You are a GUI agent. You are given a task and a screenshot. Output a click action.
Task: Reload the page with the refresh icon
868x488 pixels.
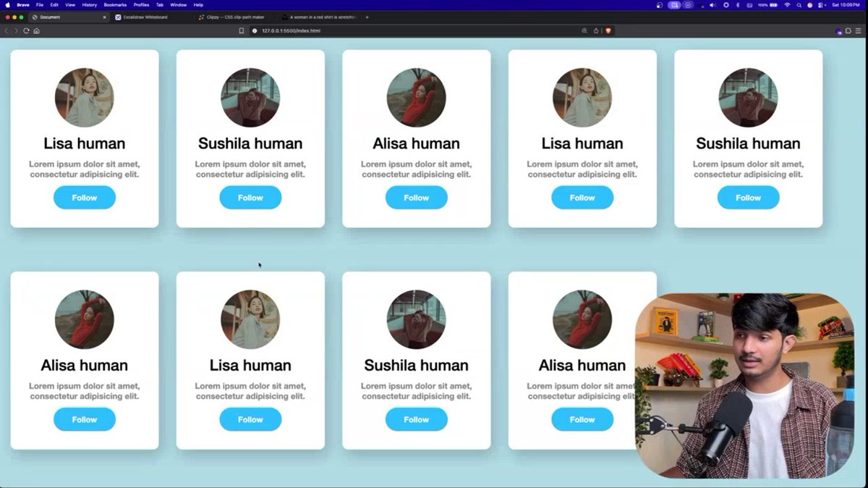[x=26, y=30]
